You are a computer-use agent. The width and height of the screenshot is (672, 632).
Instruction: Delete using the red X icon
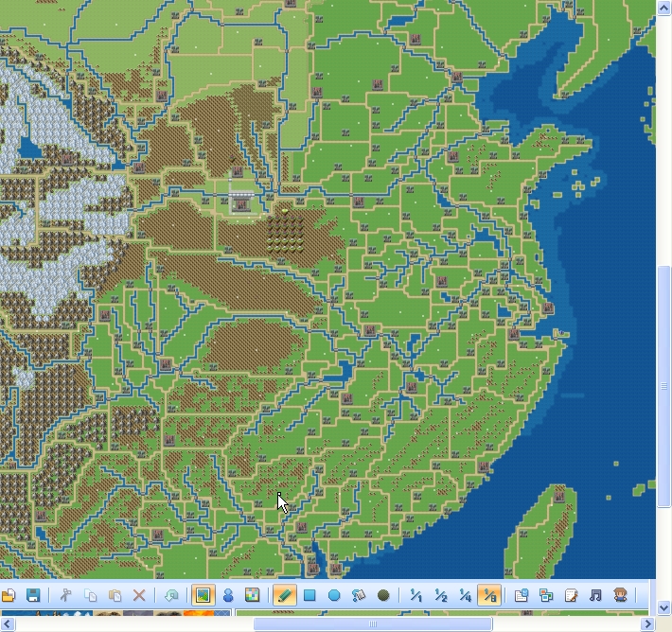coord(139,595)
